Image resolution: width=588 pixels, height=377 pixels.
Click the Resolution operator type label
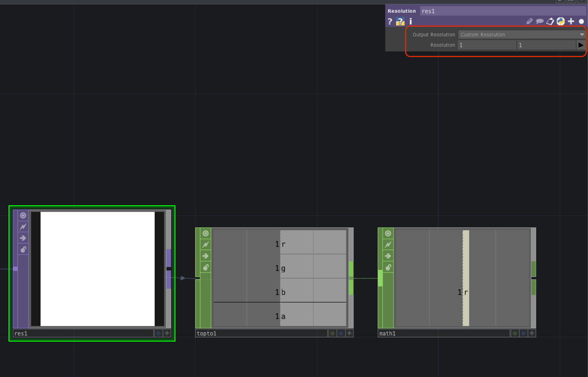(x=401, y=11)
